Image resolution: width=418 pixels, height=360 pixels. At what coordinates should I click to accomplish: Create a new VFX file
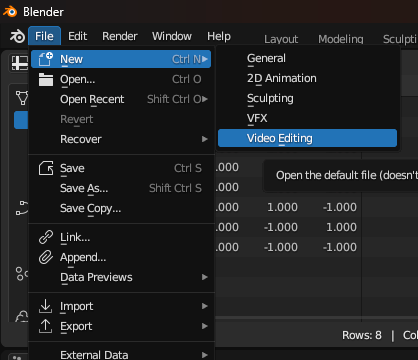[307, 118]
